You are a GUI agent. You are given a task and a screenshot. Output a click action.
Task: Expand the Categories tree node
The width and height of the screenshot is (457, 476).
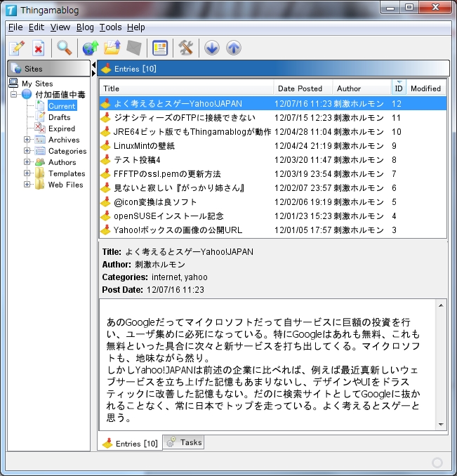click(27, 151)
